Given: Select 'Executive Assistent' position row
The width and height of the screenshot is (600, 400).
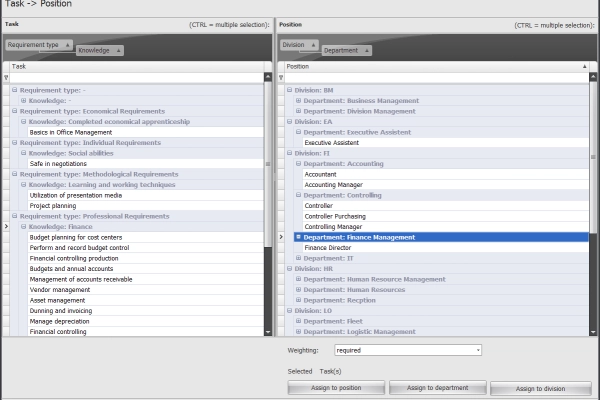Looking at the screenshot, I should click(445, 142).
